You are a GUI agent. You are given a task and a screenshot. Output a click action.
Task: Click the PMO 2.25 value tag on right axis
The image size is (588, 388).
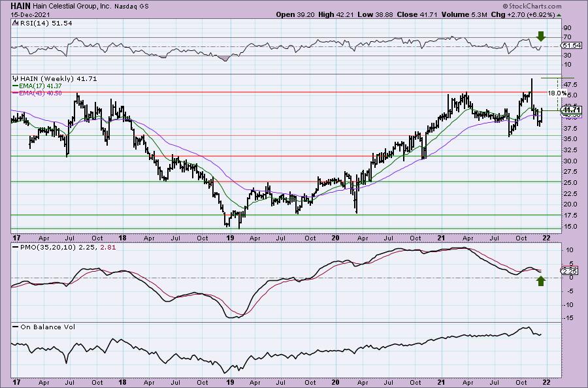point(570,272)
